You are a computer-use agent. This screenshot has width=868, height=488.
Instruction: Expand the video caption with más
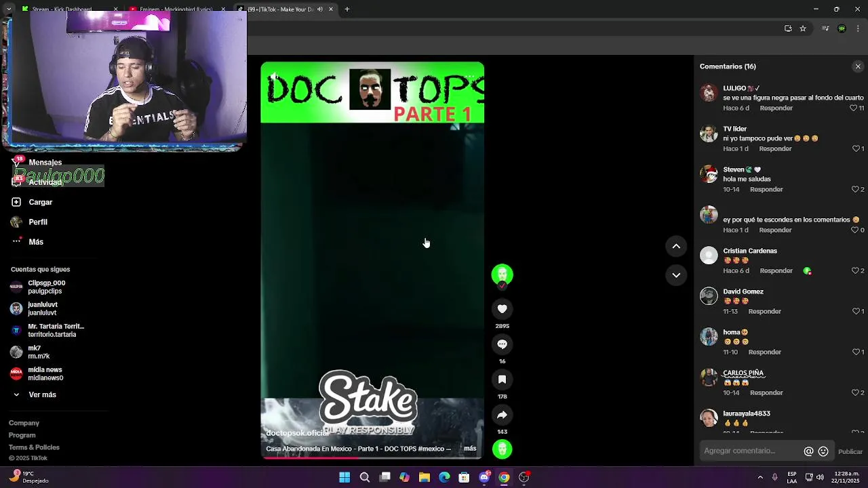click(470, 449)
